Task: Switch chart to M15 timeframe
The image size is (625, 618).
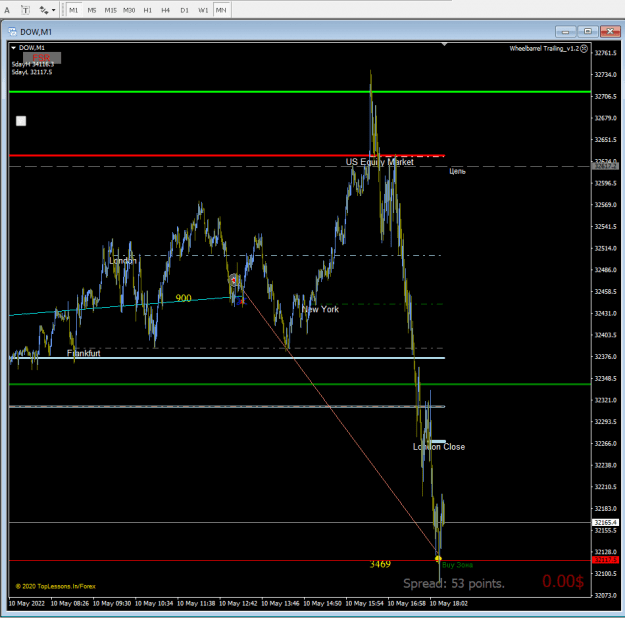Action: [110, 10]
